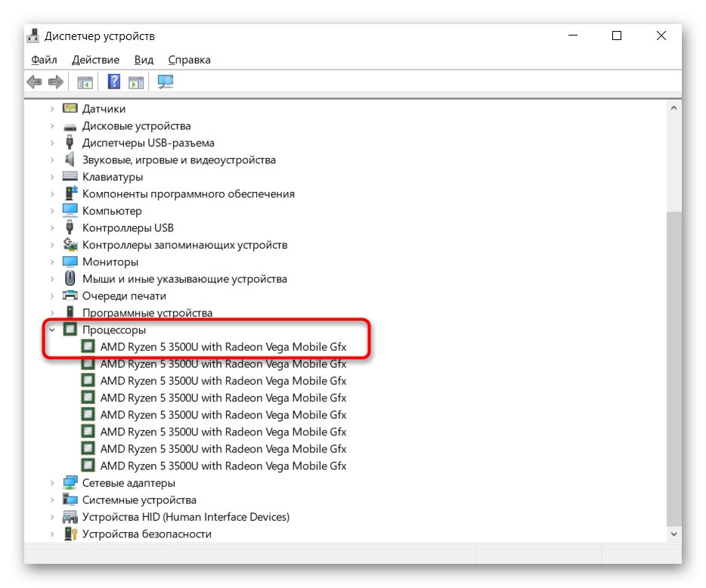Show/hide console tree toolbar icon

85,82
